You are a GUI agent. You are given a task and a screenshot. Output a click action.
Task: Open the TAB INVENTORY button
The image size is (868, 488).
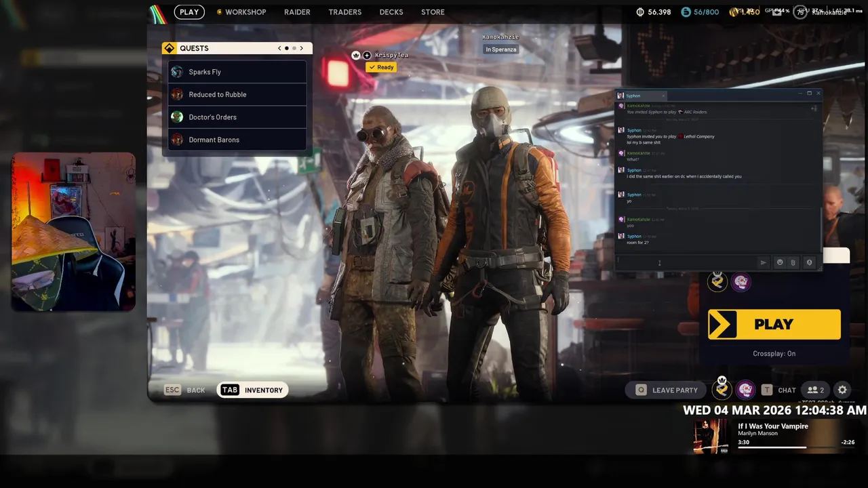pyautogui.click(x=253, y=390)
